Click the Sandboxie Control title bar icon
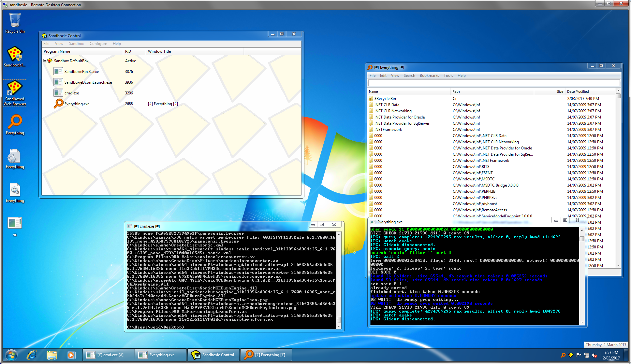The width and height of the screenshot is (631, 364). [x=45, y=35]
